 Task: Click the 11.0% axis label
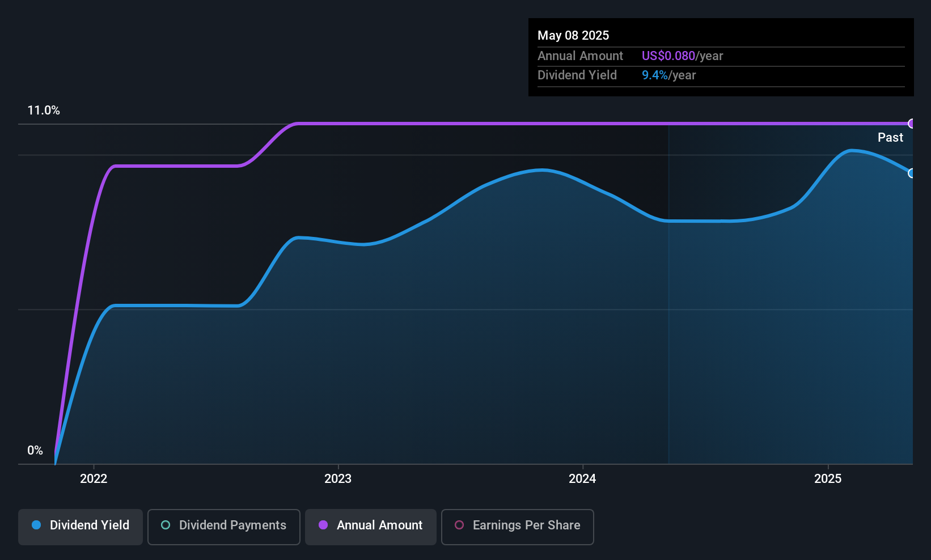[44, 111]
